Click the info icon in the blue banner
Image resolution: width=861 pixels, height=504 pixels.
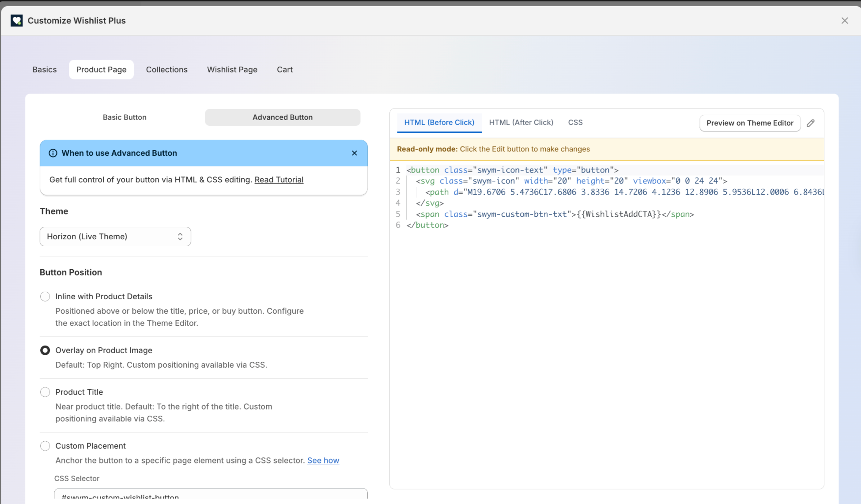pos(53,153)
